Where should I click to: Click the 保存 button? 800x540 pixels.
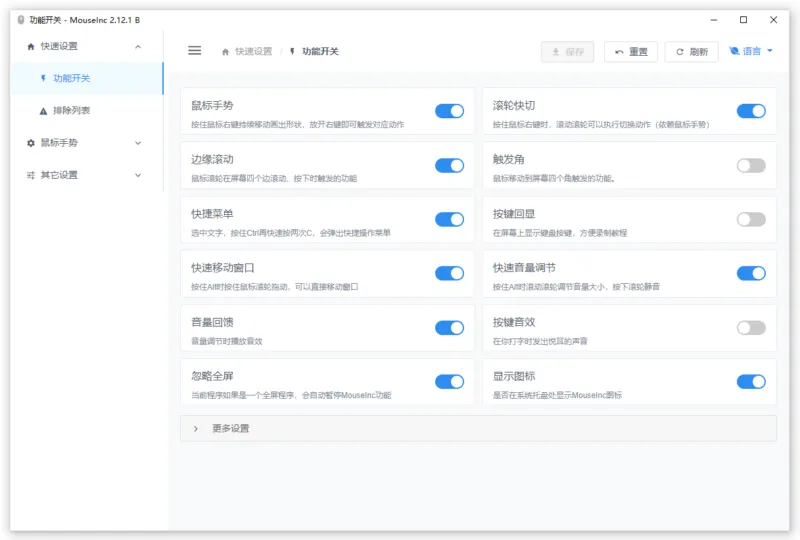(x=567, y=52)
